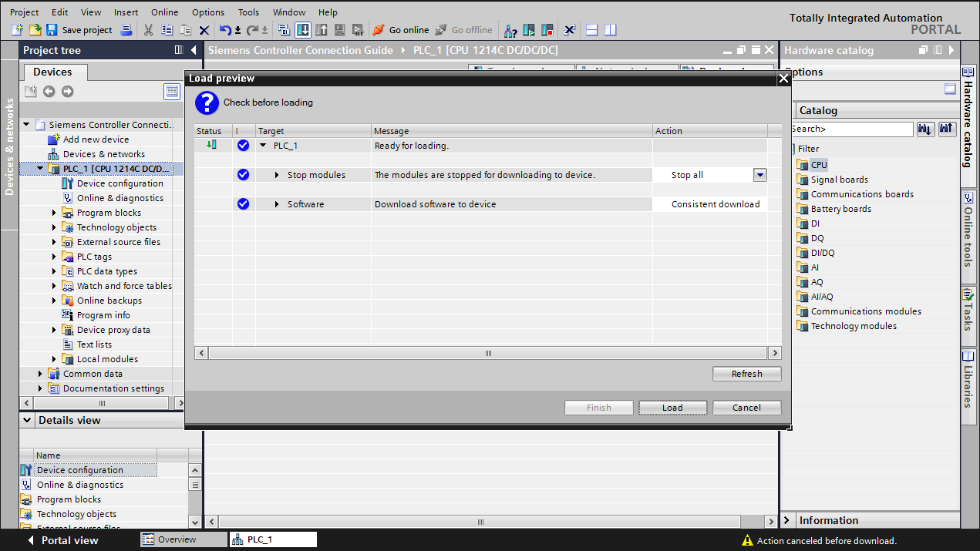Click Go online in the toolbar

point(401,30)
